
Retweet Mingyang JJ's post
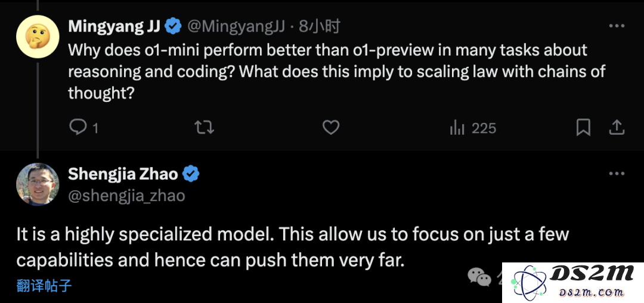204,128
